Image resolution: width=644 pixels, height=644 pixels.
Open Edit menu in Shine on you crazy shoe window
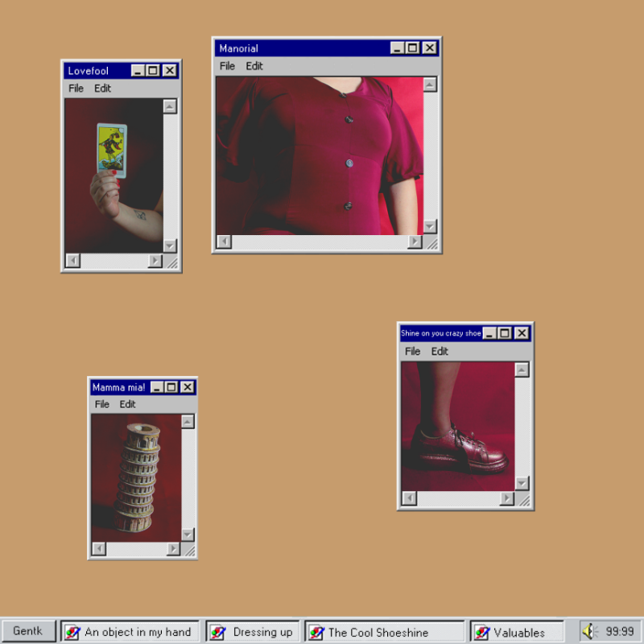point(440,351)
